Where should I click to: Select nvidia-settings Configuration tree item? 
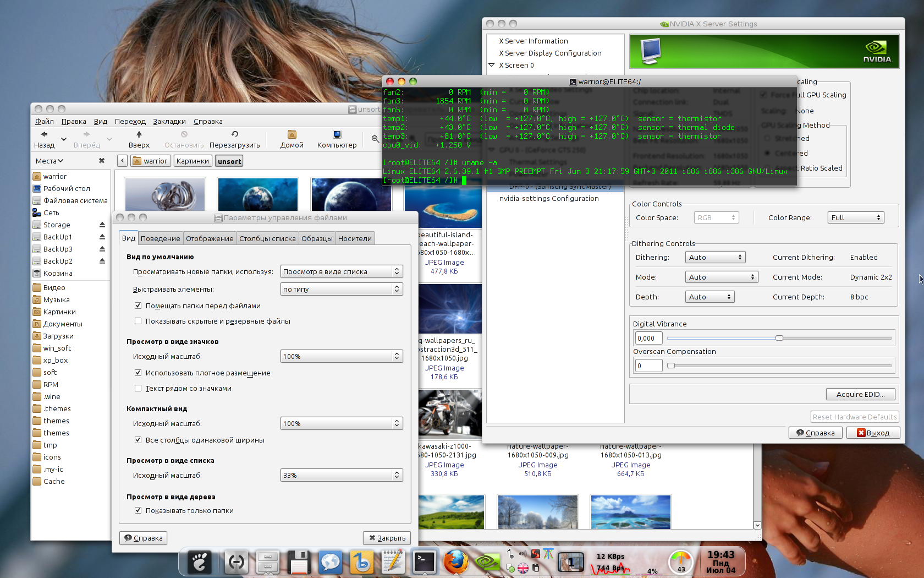coord(549,198)
